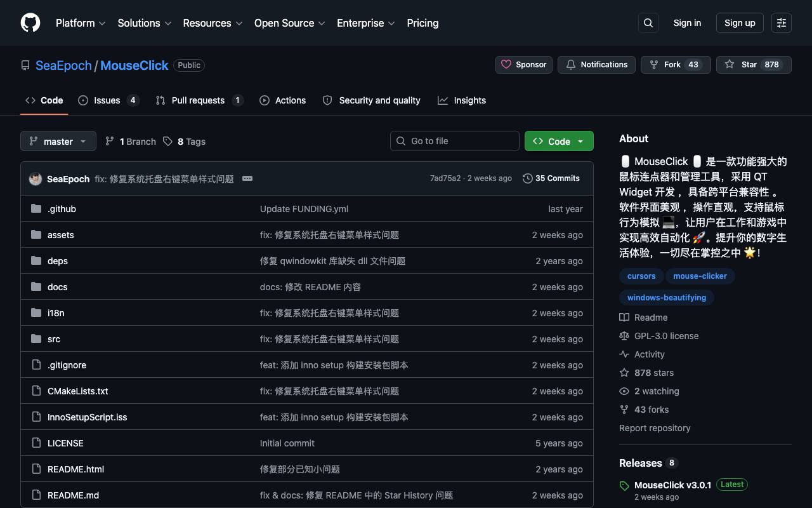Open the SeaEpoch owner link in title
Viewport: 812px width, 508px height.
tap(63, 65)
